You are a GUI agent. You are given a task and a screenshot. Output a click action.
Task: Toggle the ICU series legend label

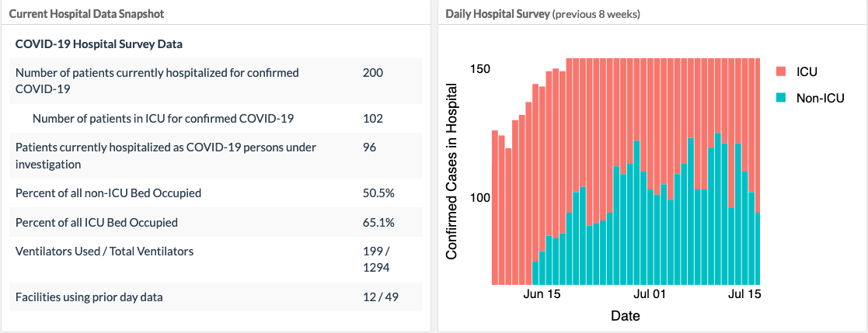tap(807, 71)
